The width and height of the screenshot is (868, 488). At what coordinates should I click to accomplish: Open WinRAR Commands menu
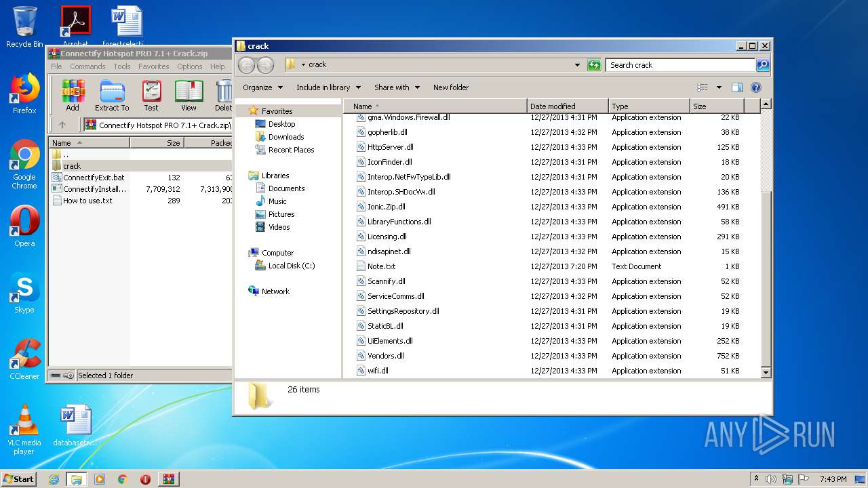tap(87, 66)
